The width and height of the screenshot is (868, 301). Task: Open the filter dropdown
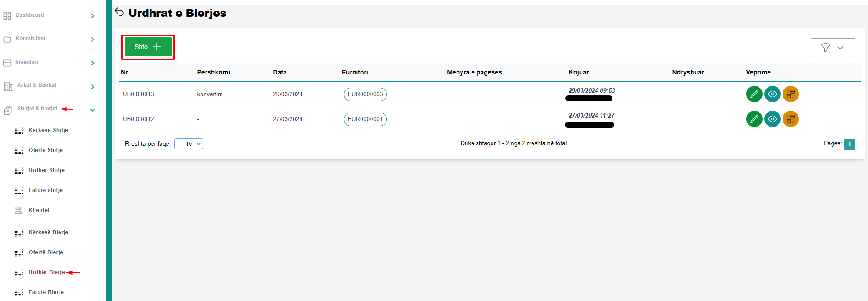point(832,48)
